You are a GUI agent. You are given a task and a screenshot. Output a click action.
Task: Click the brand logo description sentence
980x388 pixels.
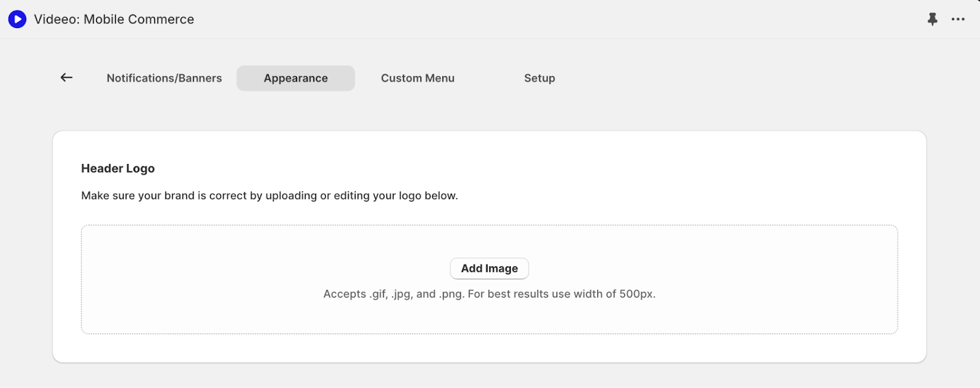[x=269, y=196]
